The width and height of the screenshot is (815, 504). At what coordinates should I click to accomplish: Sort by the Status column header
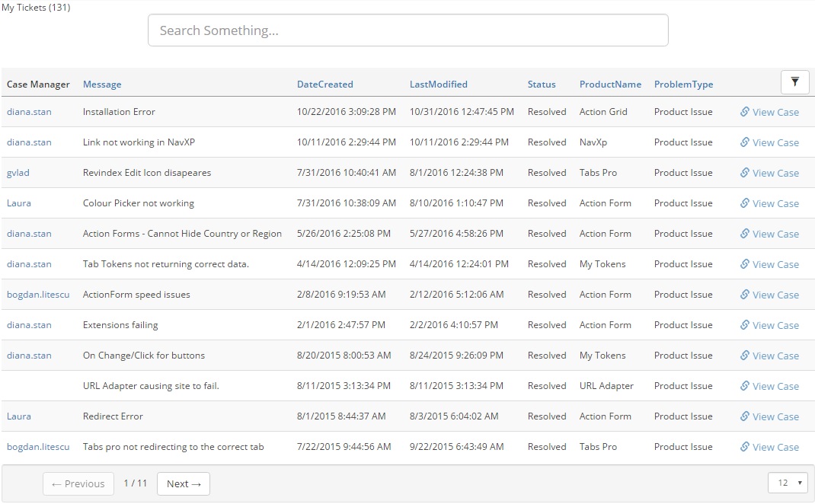(x=542, y=85)
